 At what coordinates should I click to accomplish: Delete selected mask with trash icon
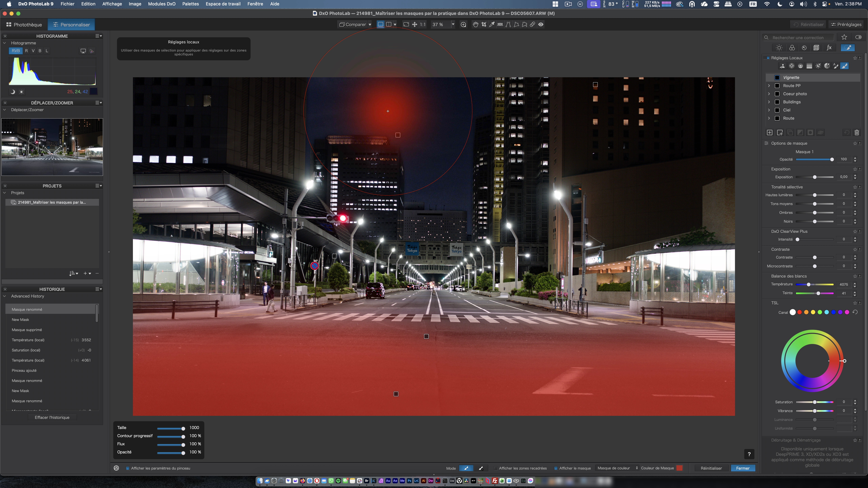856,133
